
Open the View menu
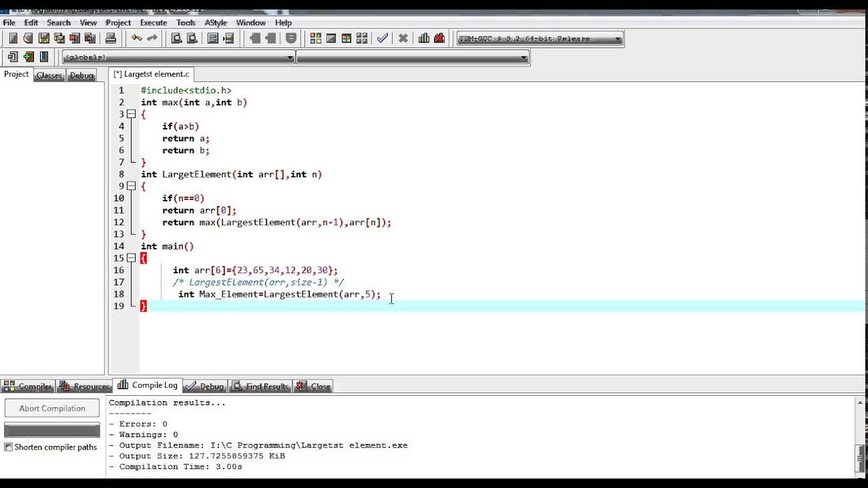coord(88,22)
